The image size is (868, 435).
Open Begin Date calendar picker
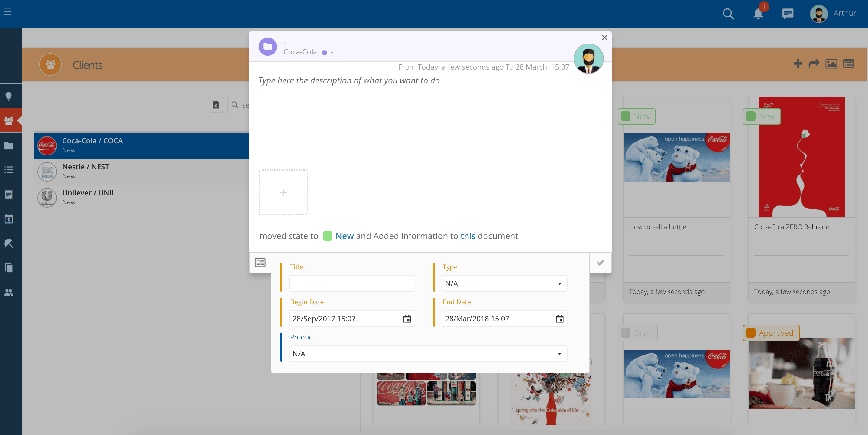click(x=407, y=319)
